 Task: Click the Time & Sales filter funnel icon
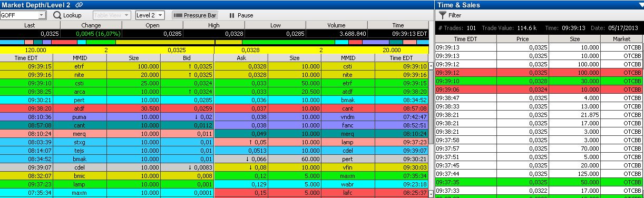(x=442, y=15)
